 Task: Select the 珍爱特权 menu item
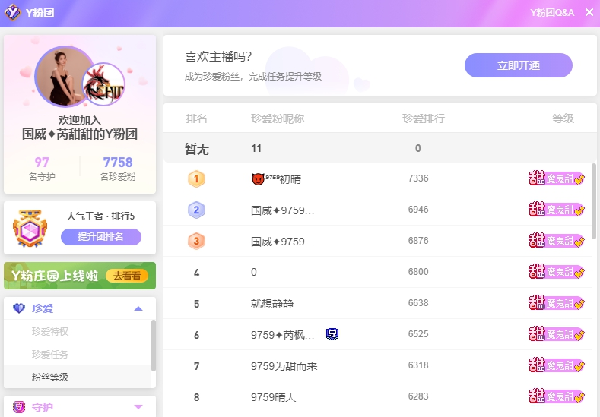[x=50, y=331]
